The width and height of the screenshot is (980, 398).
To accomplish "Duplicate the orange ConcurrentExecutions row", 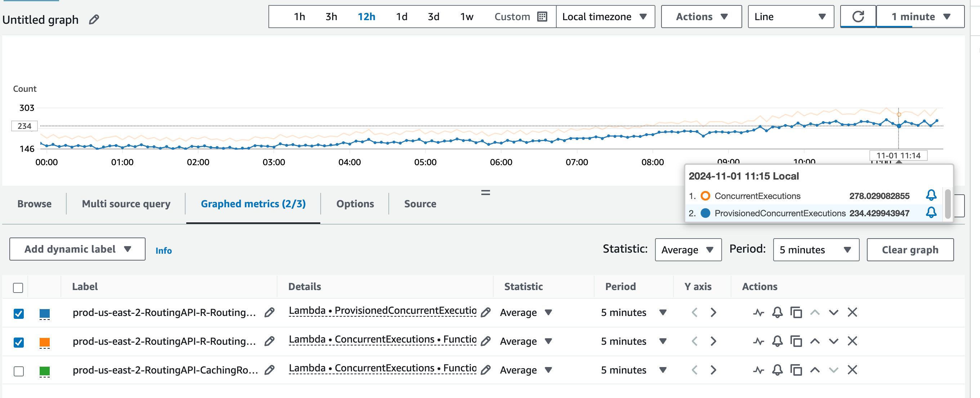I will tap(796, 342).
